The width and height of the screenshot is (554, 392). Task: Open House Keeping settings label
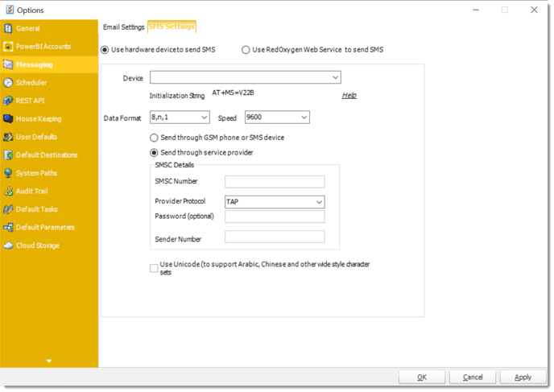coord(39,119)
